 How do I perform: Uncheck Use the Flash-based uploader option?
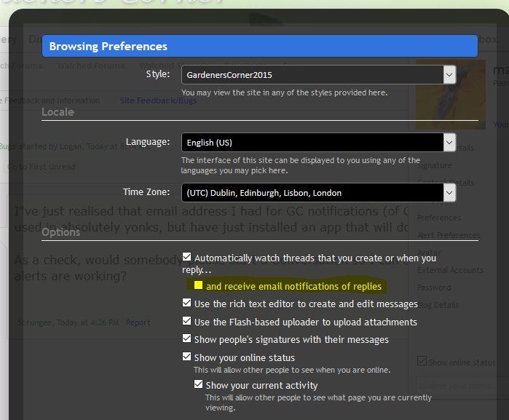187,322
